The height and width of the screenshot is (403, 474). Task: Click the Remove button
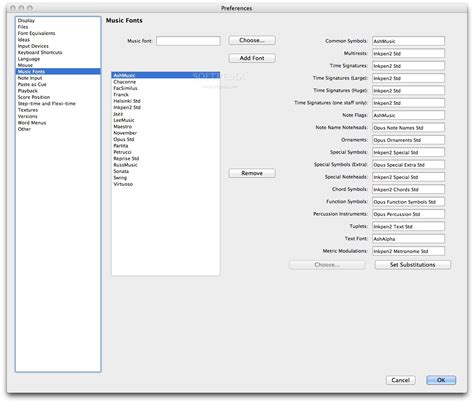pos(252,173)
